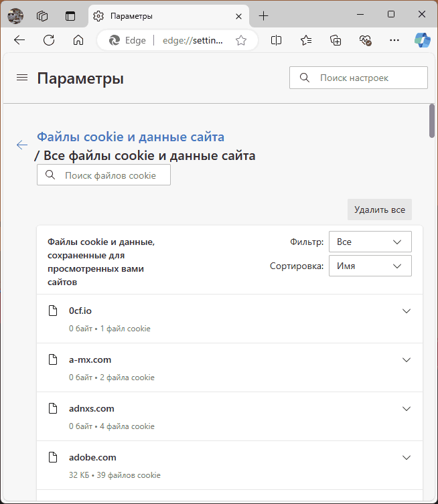Image resolution: width=438 pixels, height=504 pixels.
Task: Click the Параметры page heading
Action: 80,78
